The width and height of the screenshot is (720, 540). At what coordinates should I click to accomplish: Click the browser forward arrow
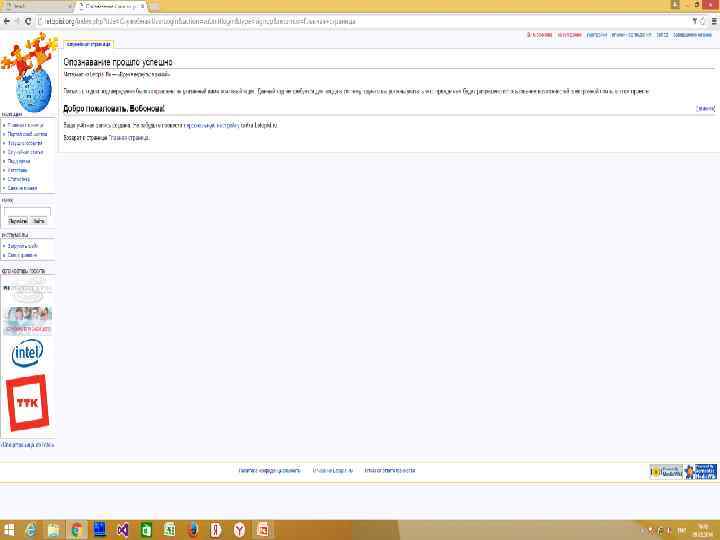pyautogui.click(x=17, y=21)
